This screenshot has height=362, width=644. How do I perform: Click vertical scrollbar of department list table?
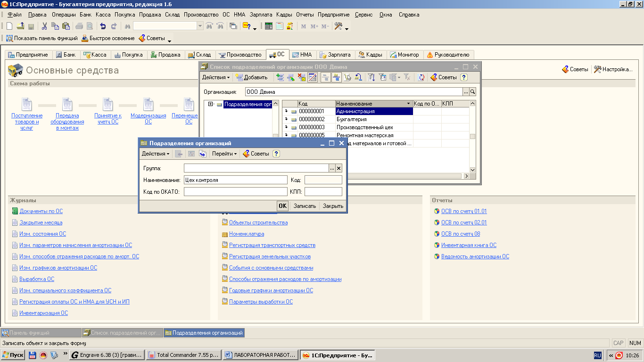point(472,137)
